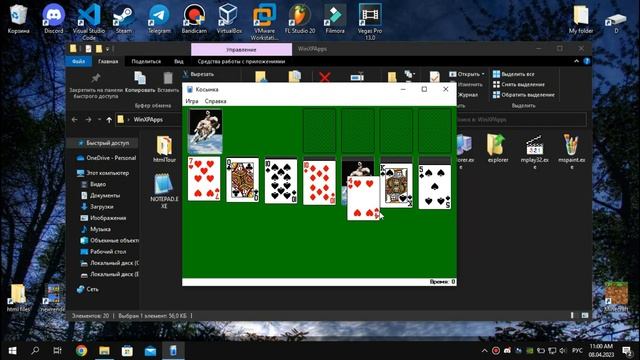
Task: Pin to quick access panel button
Action: point(96,85)
